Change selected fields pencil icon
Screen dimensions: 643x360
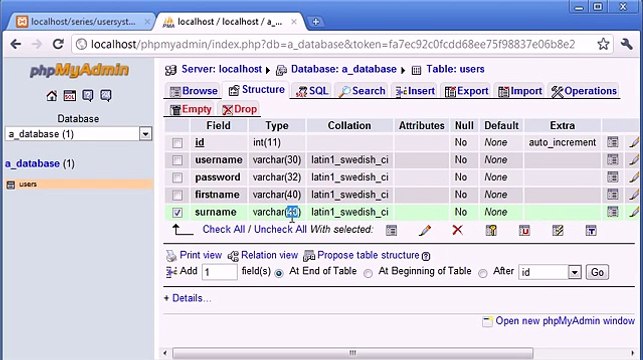click(425, 230)
